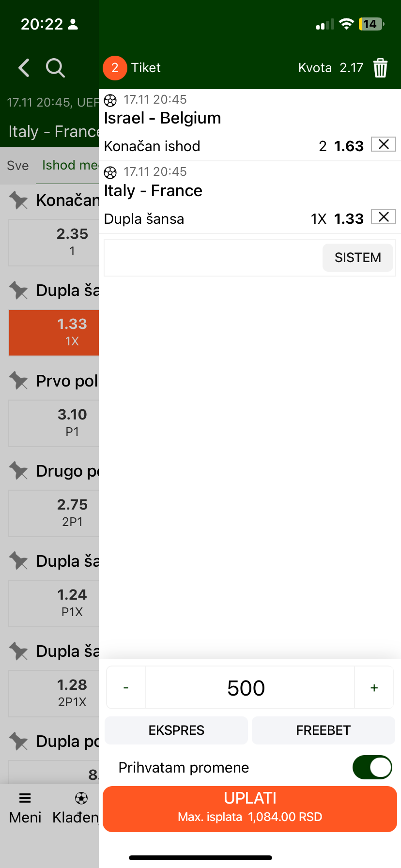Tap the back arrow icon

(24, 68)
